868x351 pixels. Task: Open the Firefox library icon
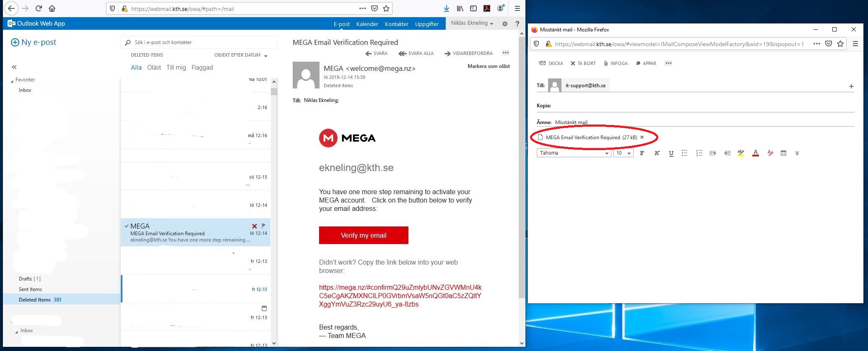[460, 8]
